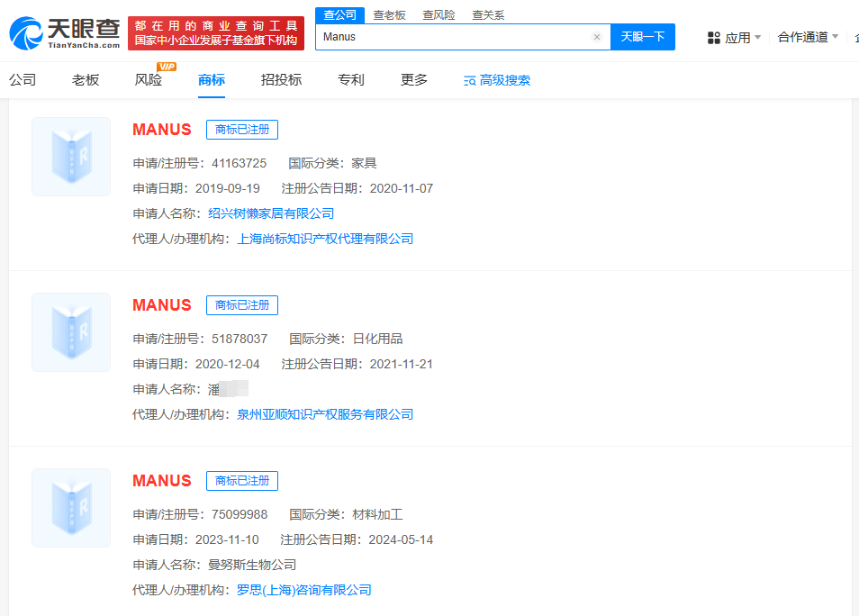
Task: Click the 天眼一下 search button
Action: 643,37
